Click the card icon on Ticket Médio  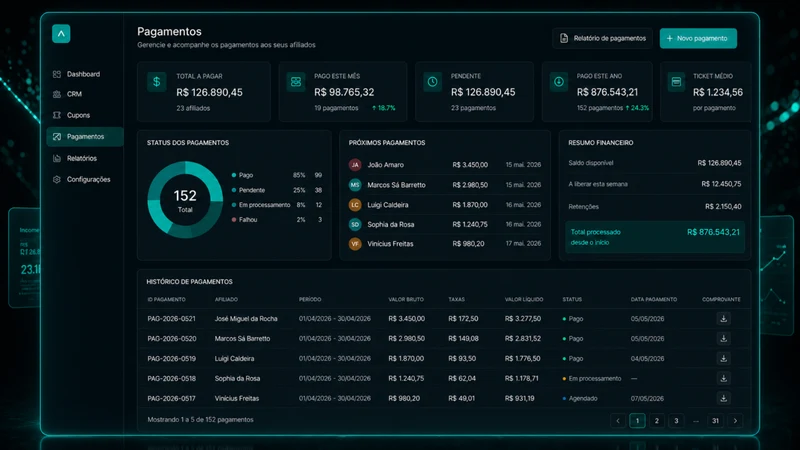(x=676, y=82)
